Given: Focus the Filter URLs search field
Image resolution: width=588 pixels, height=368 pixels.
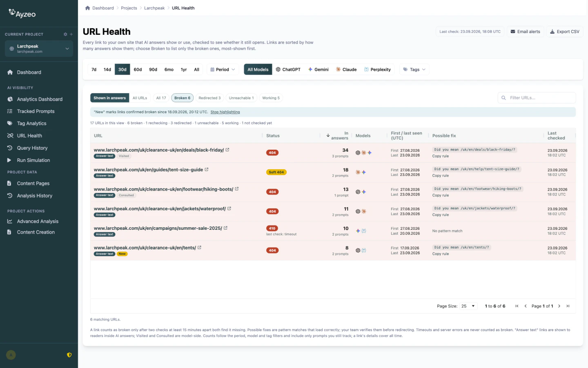Looking at the screenshot, I should tap(537, 98).
